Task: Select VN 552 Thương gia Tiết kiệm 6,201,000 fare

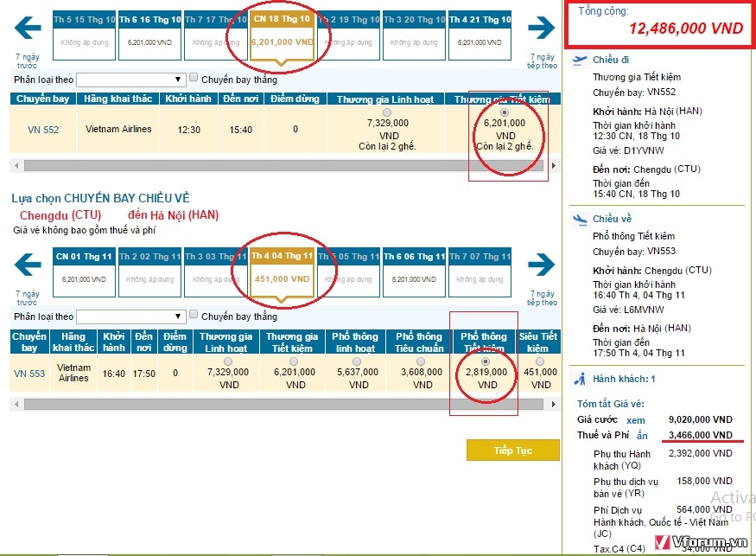Action: 505,112
